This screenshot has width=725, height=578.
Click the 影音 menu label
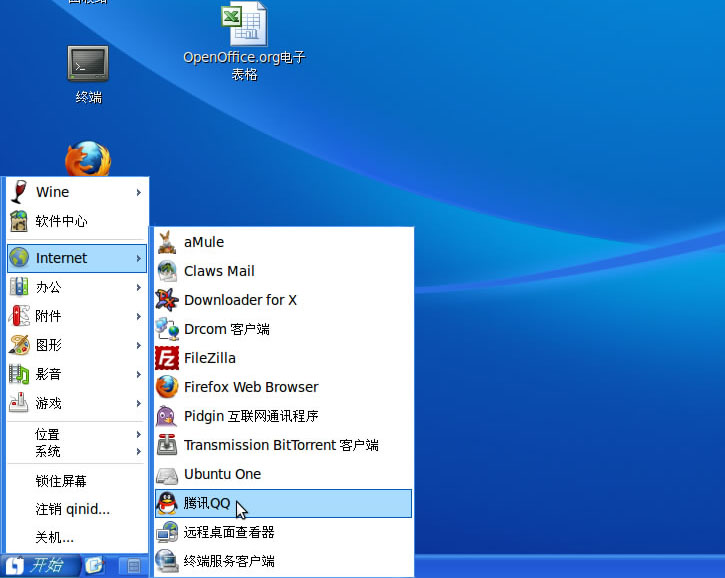click(x=48, y=374)
